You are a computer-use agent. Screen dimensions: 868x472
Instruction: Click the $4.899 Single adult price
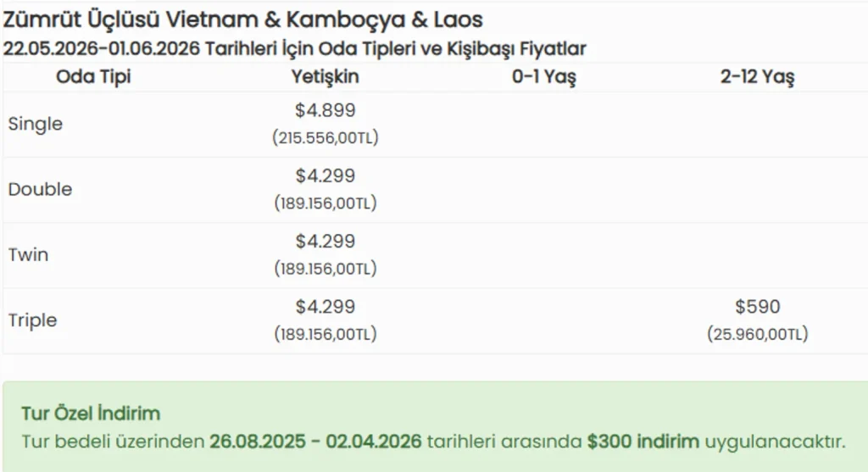(x=325, y=110)
